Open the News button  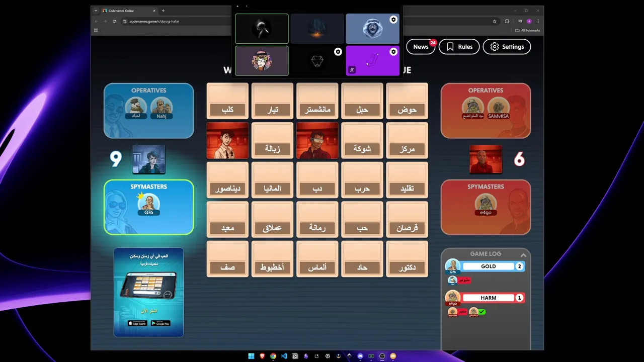tap(421, 47)
